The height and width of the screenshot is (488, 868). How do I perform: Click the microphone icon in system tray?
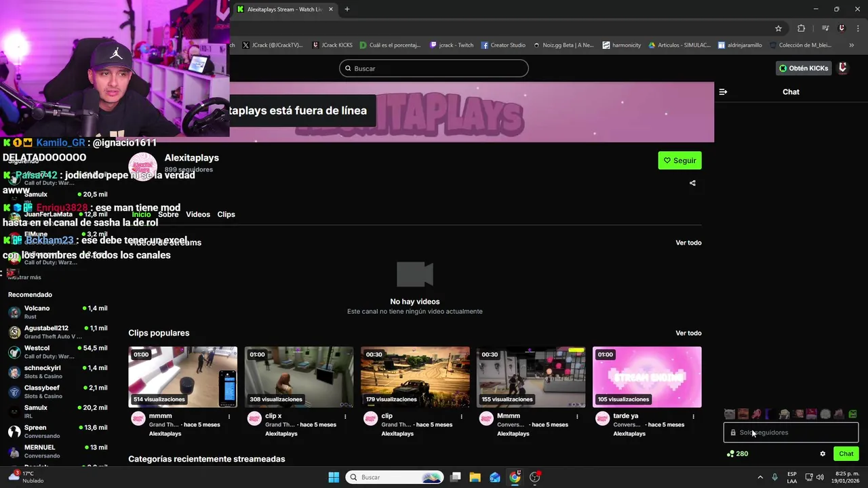[775, 477]
